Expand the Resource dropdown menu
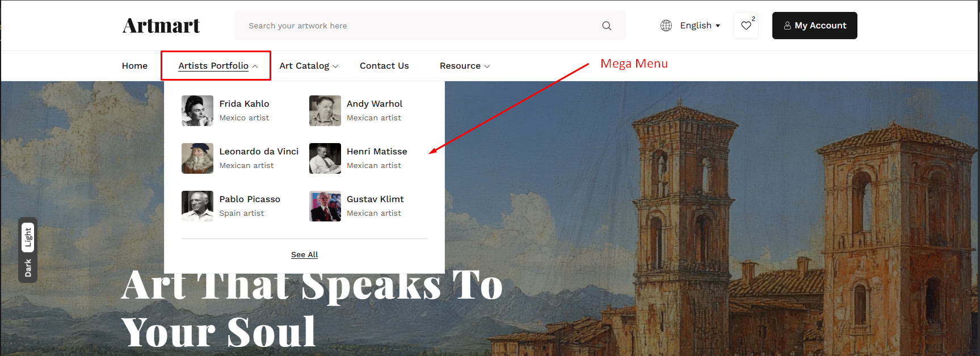This screenshot has height=356, width=980. pyautogui.click(x=464, y=66)
